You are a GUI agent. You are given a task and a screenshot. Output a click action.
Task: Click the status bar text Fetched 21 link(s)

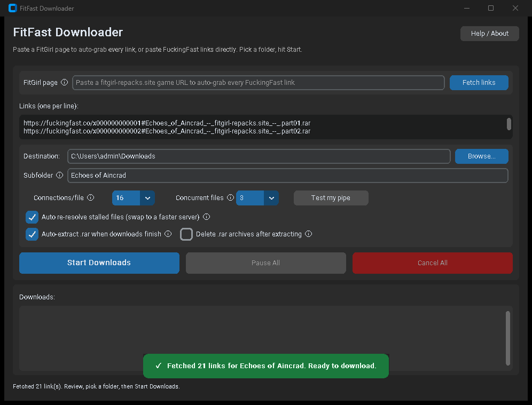click(96, 386)
